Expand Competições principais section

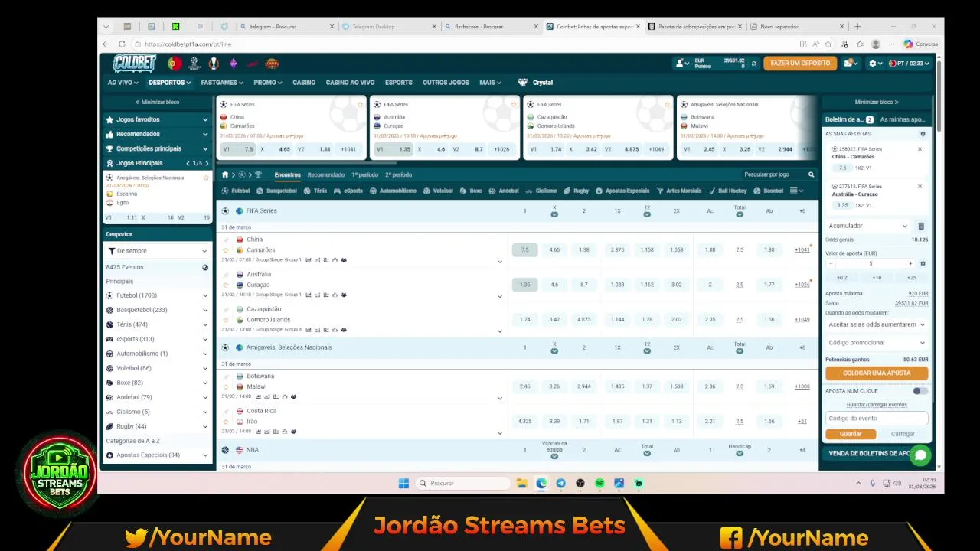point(158,148)
